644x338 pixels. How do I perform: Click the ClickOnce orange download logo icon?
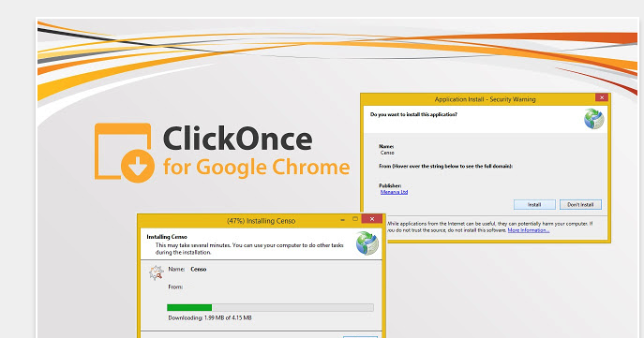125,153
